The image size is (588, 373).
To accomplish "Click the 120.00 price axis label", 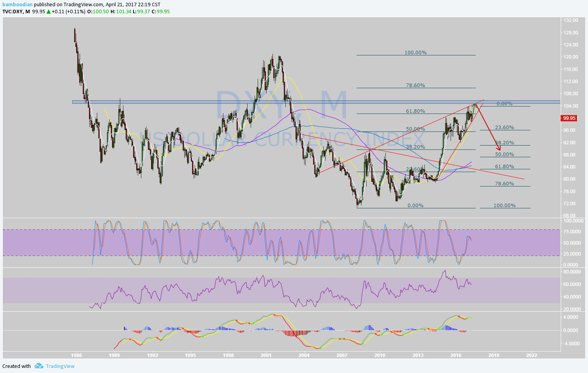I will pyautogui.click(x=571, y=57).
